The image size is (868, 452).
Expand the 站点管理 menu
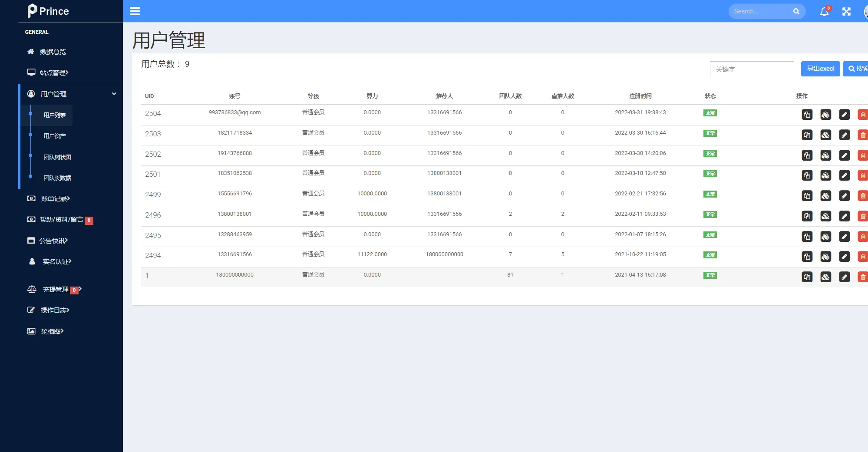tap(53, 73)
